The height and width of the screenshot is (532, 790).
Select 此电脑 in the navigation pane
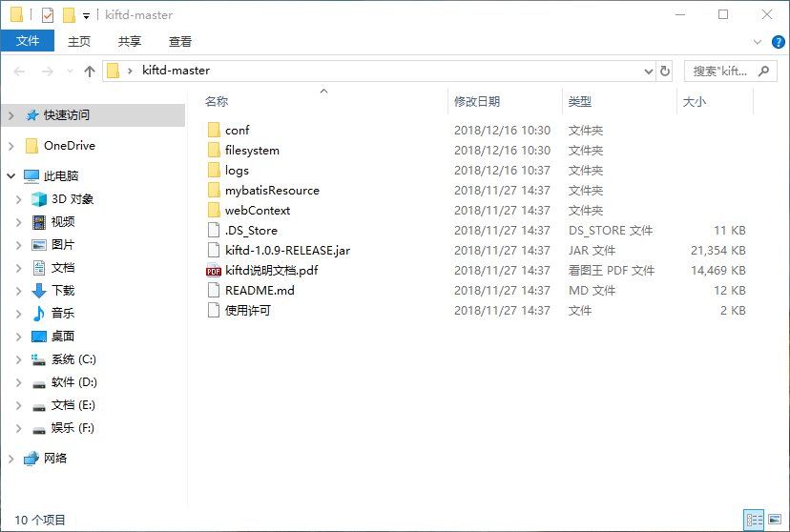pos(61,176)
